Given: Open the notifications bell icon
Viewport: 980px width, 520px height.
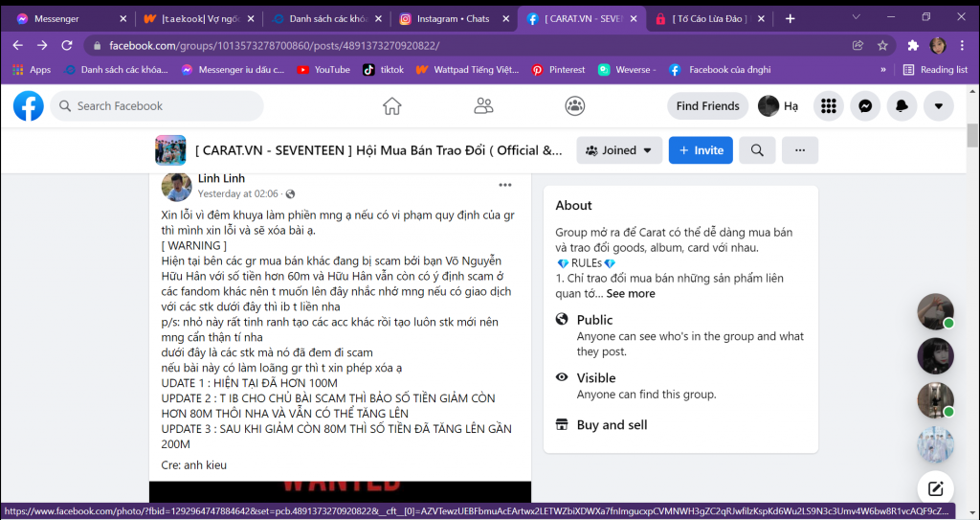Looking at the screenshot, I should 902,106.
